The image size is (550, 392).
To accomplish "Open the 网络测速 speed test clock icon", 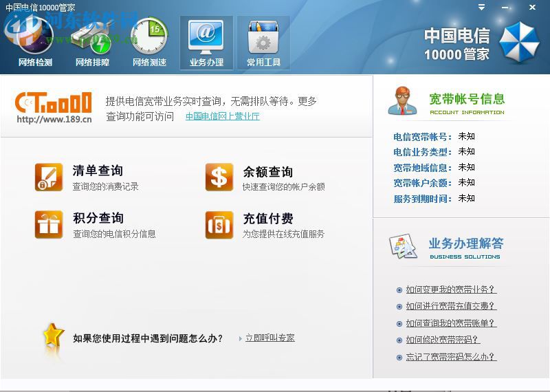I will coord(149,37).
